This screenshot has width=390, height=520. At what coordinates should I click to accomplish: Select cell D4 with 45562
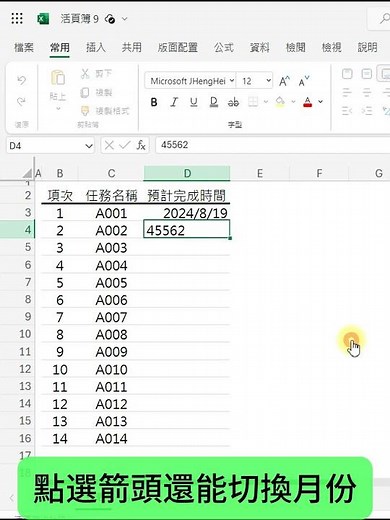187,230
